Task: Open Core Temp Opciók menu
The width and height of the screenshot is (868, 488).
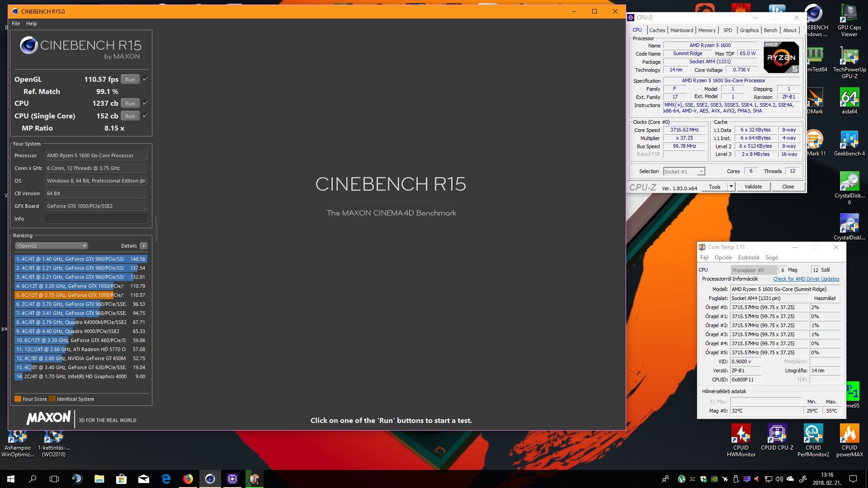Action: [723, 258]
